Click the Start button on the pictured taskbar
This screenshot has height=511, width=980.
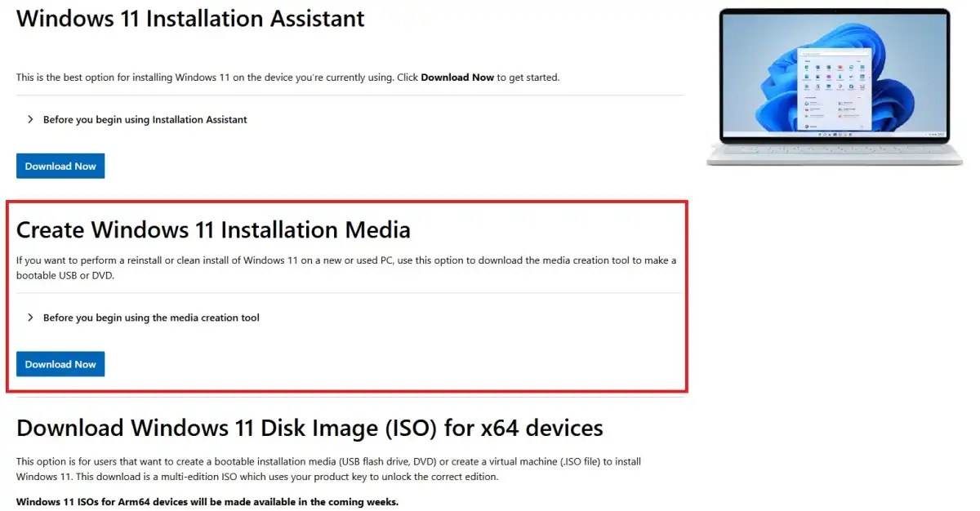819,134
